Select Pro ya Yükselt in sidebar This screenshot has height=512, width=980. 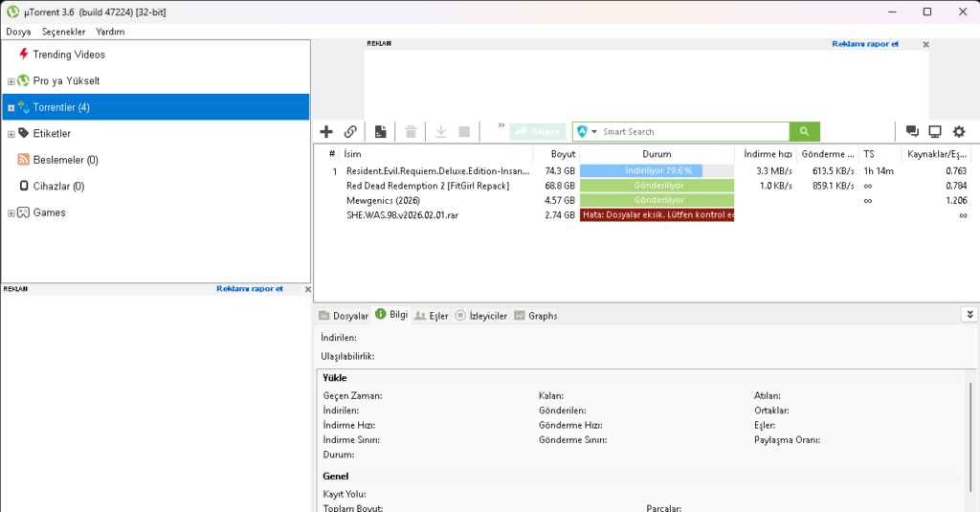tap(66, 80)
